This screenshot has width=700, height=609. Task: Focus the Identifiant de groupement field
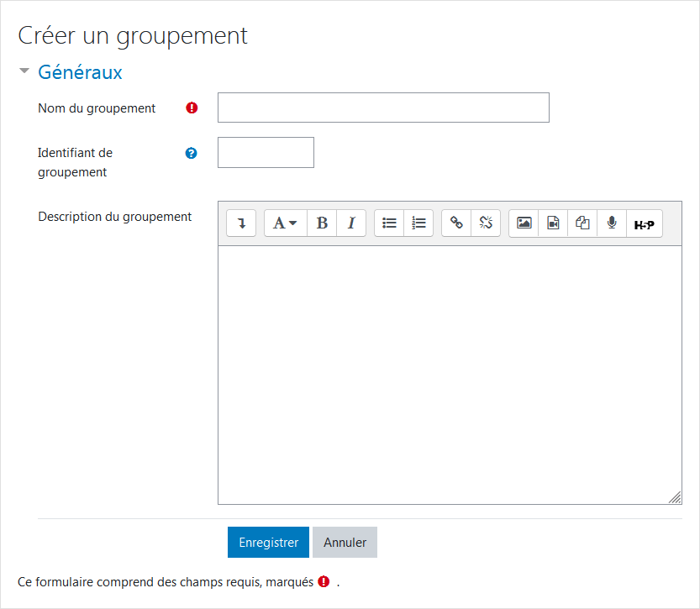266,153
